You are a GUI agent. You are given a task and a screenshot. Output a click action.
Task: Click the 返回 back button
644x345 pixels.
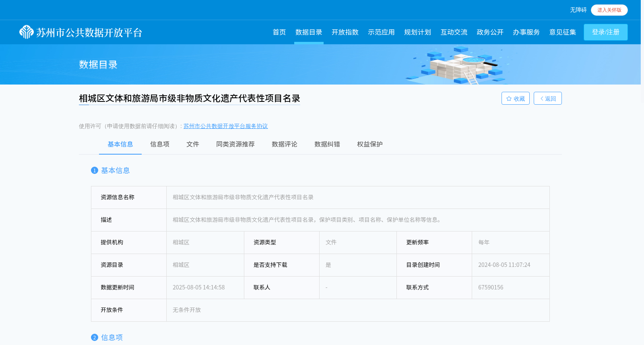547,99
